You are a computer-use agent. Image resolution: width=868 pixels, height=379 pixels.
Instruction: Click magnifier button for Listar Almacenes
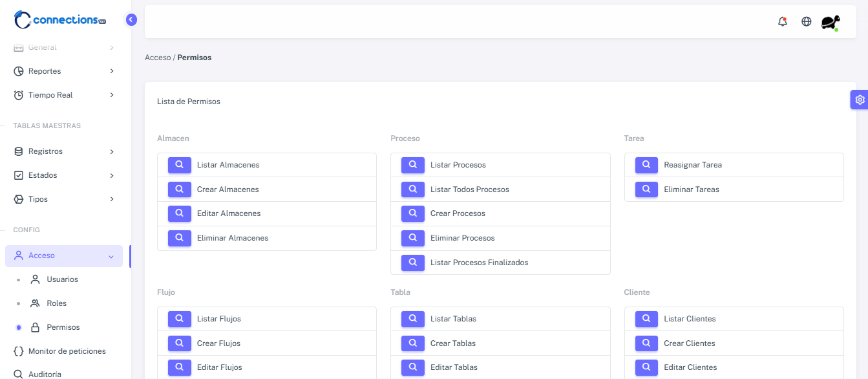pyautogui.click(x=180, y=165)
